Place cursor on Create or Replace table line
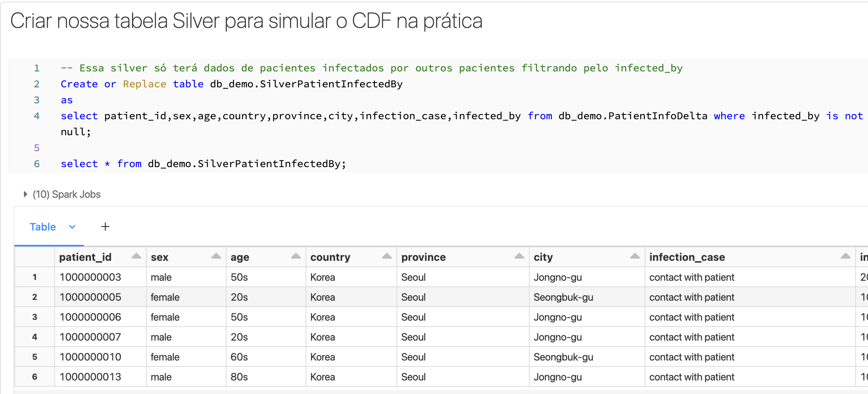 pyautogui.click(x=231, y=84)
